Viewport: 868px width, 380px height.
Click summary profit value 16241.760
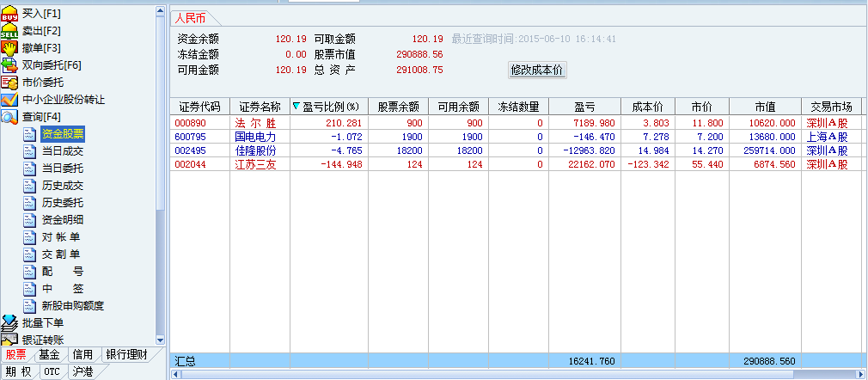(592, 361)
